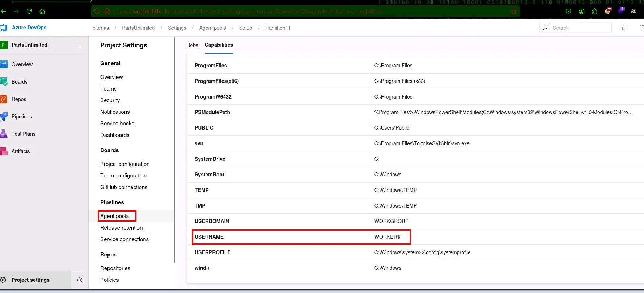This screenshot has width=644, height=293.
Task: Reload the page with browser refresh
Action: pos(29,11)
